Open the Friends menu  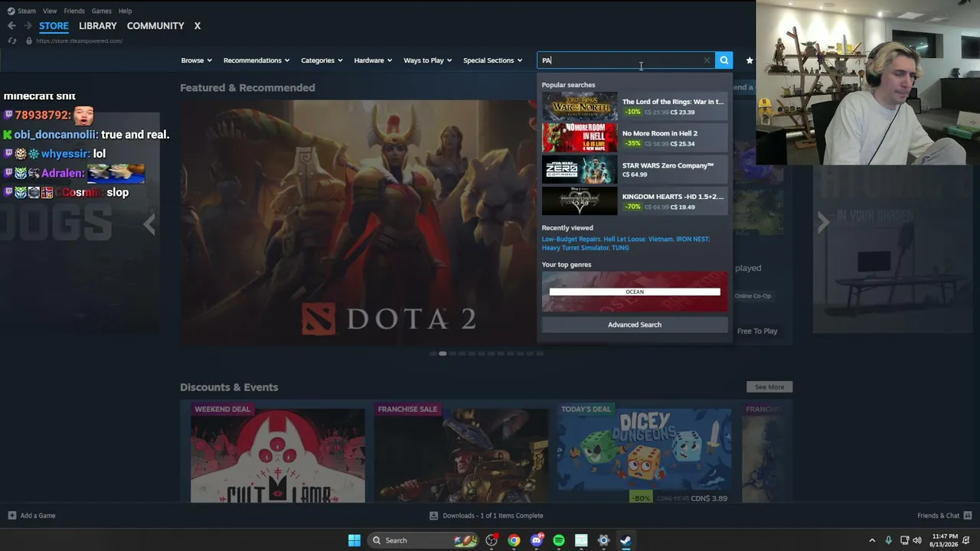tap(74, 11)
